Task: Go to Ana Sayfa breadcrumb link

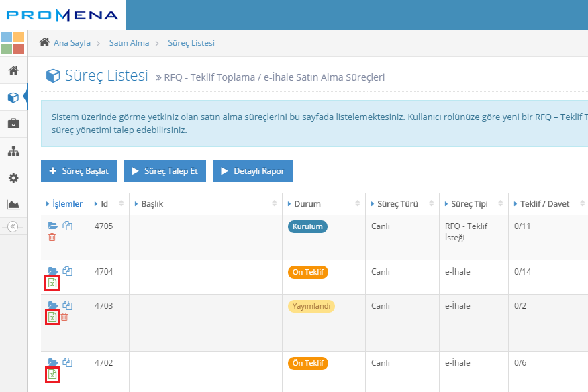Action: (x=72, y=43)
